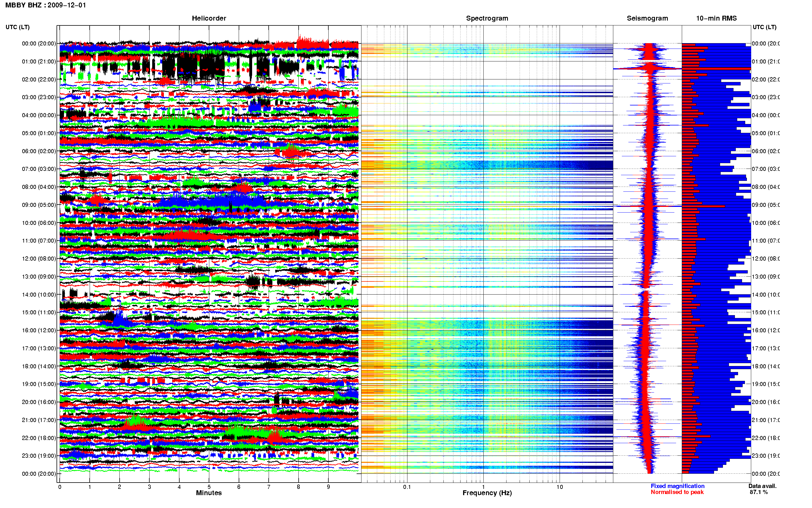The image size is (812, 508).
Task: Click the blue 'Fixed magnification' legend text
Action: pyautogui.click(x=678, y=486)
